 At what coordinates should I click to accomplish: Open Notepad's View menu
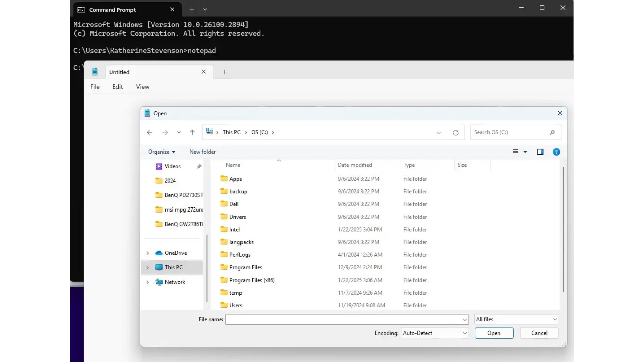[142, 87]
